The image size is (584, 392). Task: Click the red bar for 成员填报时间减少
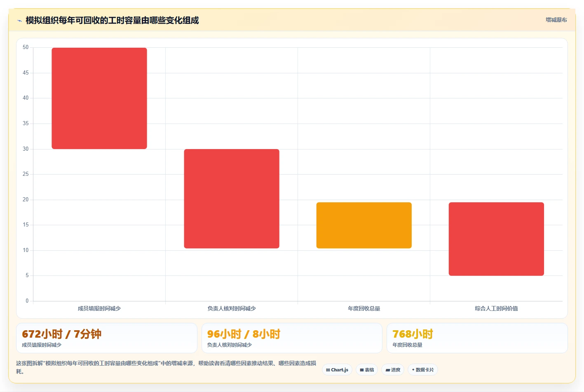(x=99, y=98)
